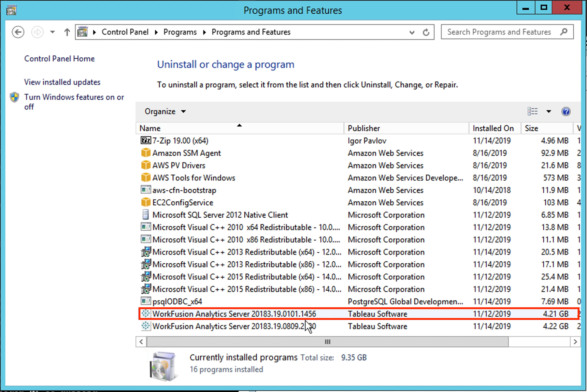Viewport: 587px width, 392px height.
Task: Select the Visual C++ 2010 x64 icon
Action: pyautogui.click(x=146, y=227)
